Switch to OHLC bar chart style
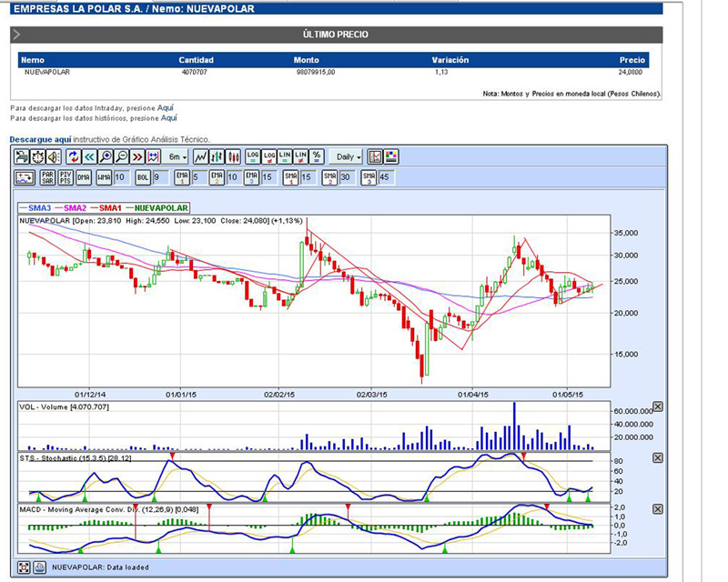 [x=217, y=157]
